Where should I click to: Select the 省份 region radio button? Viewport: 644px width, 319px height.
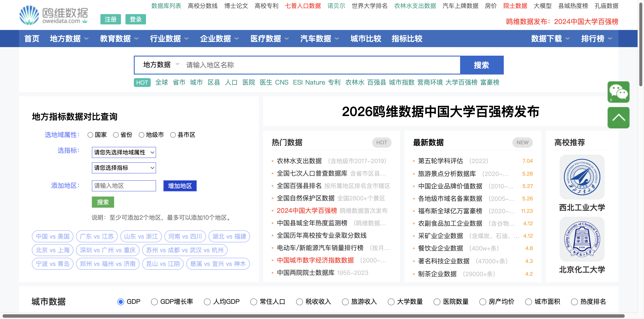pyautogui.click(x=116, y=135)
